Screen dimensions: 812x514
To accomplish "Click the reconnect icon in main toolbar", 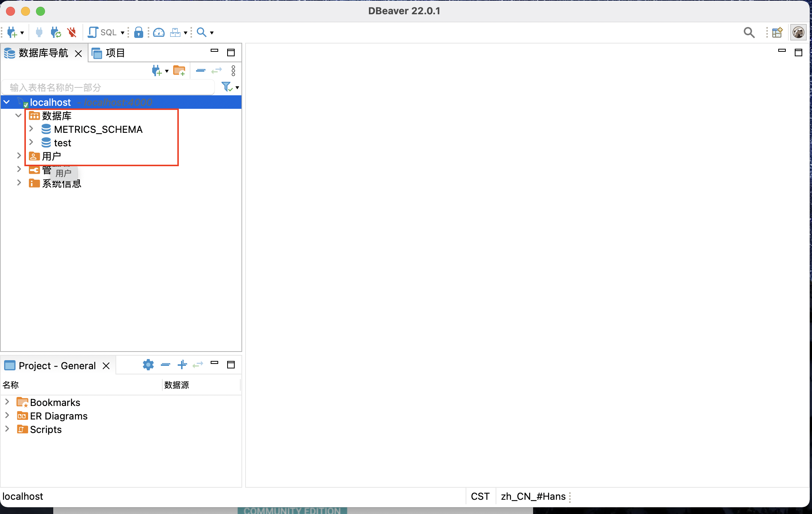I will [56, 33].
